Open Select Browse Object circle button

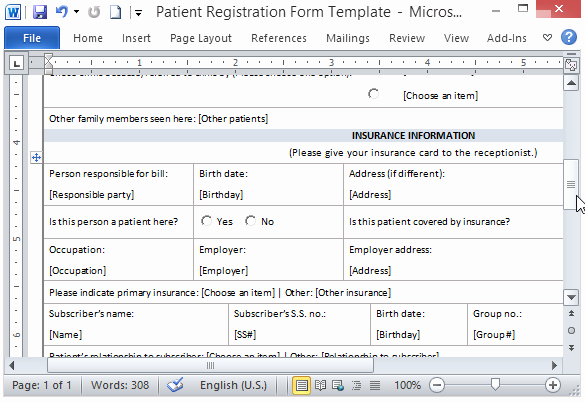coord(571,330)
